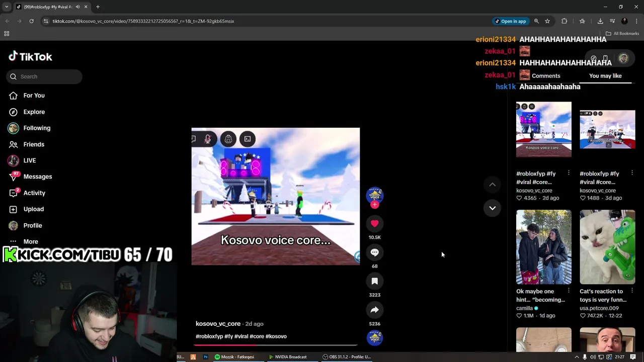Open Photoshop from the taskbar
Viewport: 644px width, 362px height.
pyautogui.click(x=205, y=357)
